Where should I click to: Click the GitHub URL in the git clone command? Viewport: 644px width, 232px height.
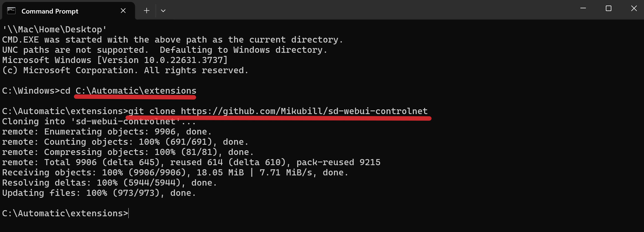tap(304, 111)
